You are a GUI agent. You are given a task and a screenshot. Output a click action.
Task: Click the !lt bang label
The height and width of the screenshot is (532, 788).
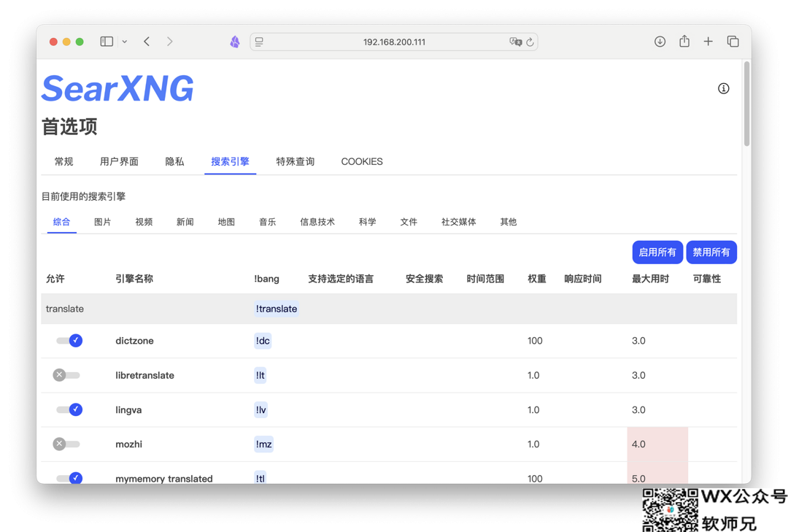(260, 375)
